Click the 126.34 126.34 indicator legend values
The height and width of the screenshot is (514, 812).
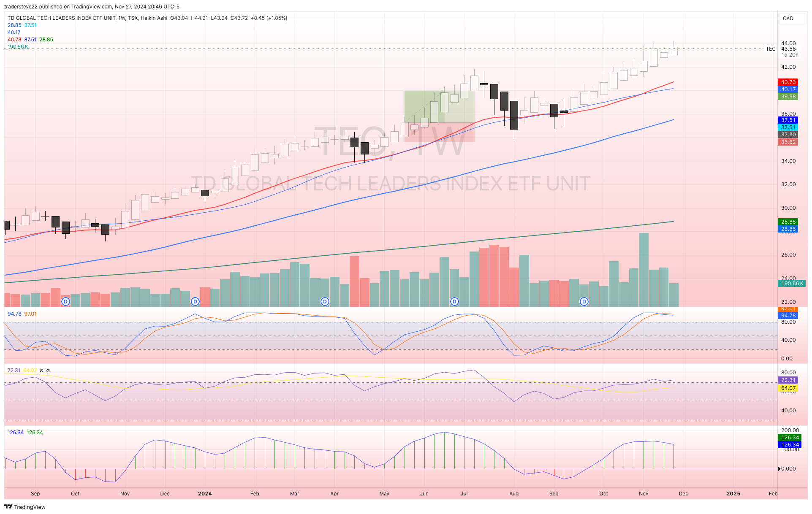pos(25,433)
